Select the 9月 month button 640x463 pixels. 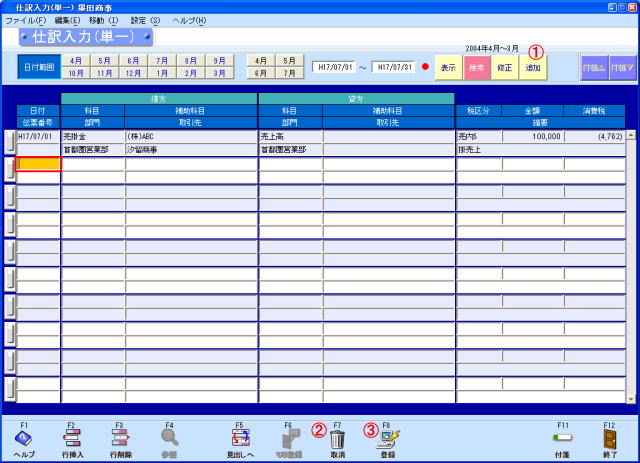coord(220,61)
